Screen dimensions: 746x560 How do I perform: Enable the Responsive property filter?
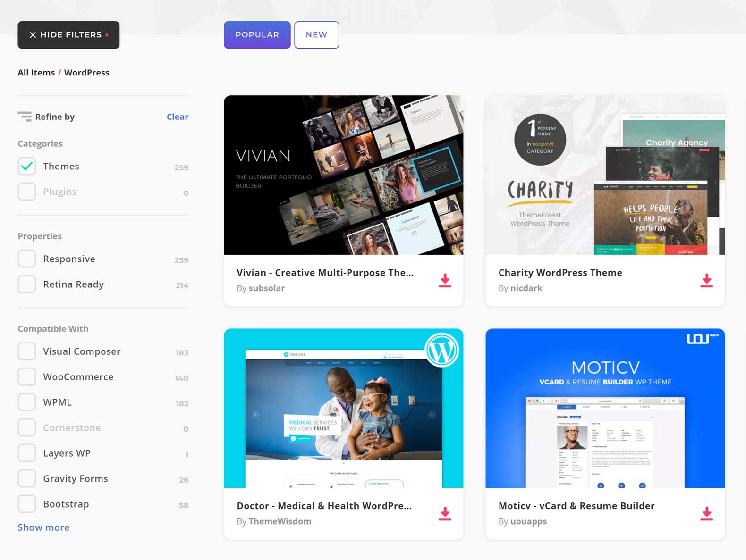(x=27, y=259)
